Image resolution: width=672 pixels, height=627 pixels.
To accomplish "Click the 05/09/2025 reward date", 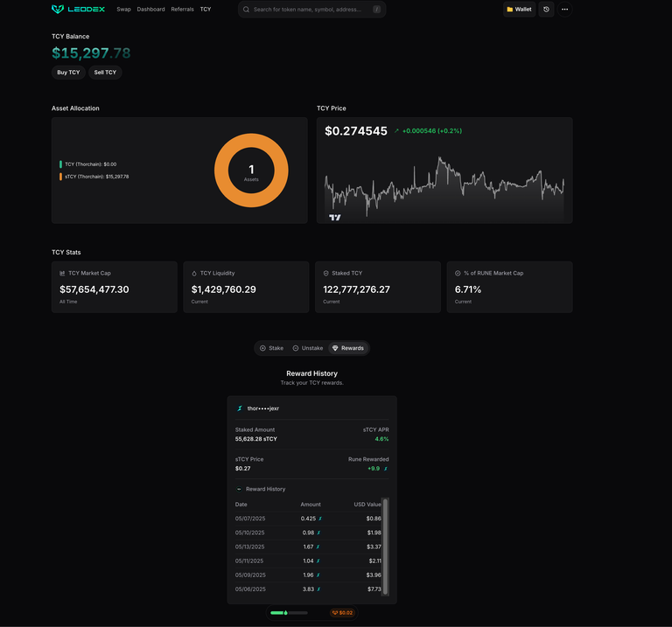I will 250,575.
